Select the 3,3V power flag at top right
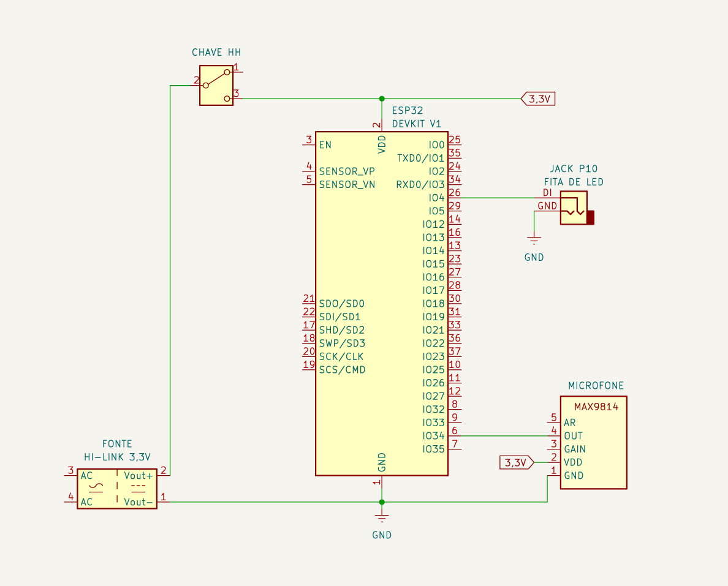 tap(539, 99)
